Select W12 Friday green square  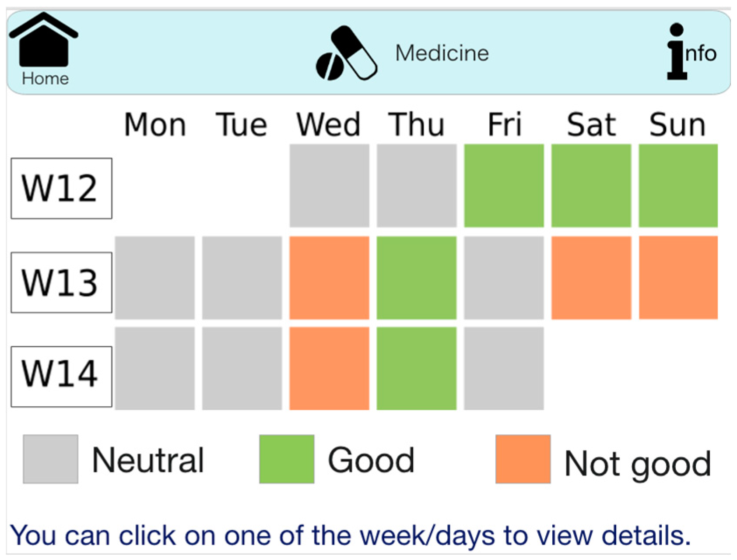(x=504, y=186)
